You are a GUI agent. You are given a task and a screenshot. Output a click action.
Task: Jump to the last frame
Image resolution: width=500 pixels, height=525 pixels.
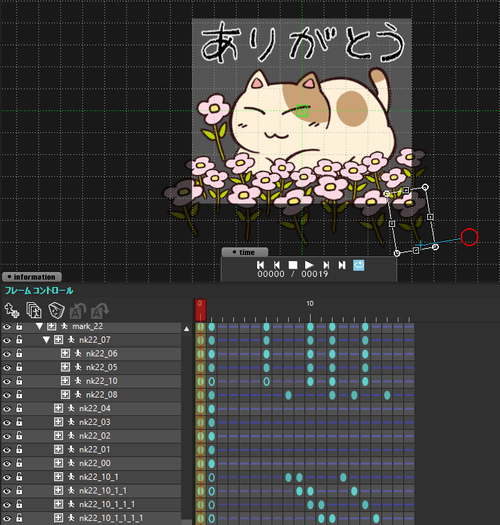click(342, 265)
